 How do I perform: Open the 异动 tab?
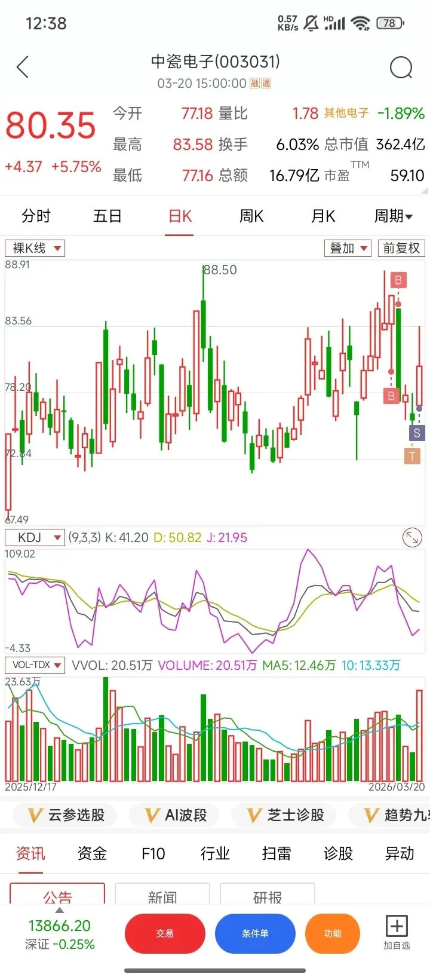point(400,853)
